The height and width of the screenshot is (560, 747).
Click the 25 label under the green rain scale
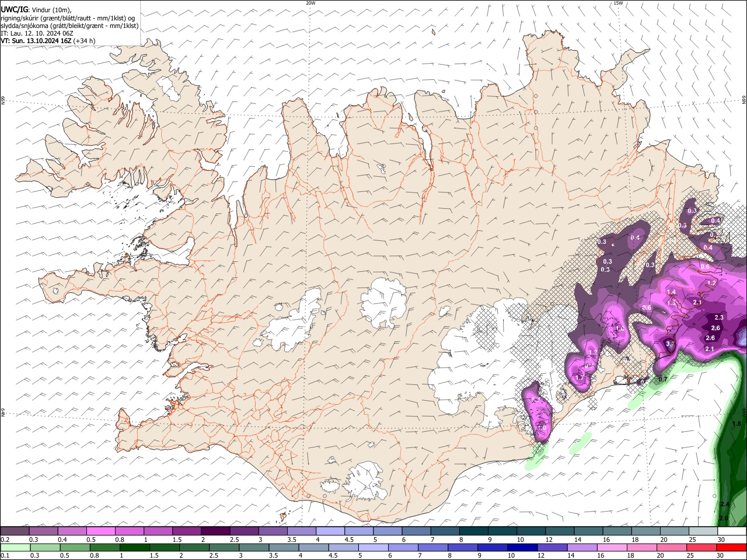click(690, 555)
